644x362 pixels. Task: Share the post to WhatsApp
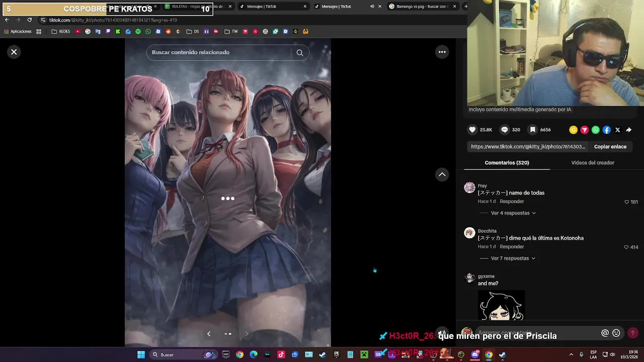[x=596, y=130]
